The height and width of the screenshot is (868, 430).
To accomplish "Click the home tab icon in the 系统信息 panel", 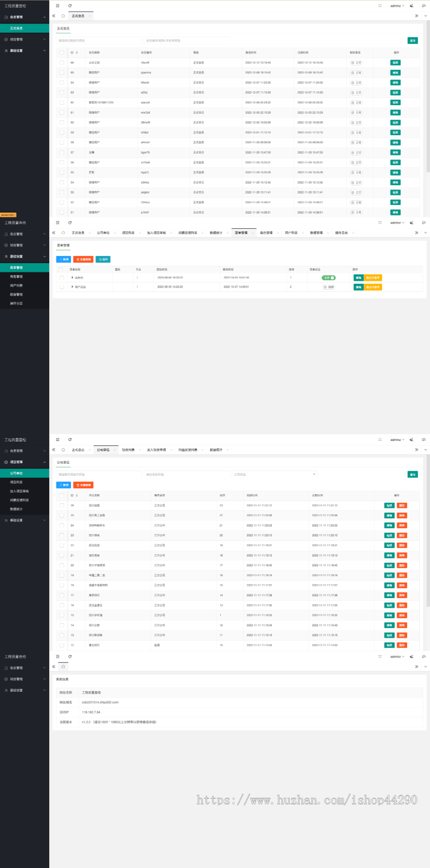I will coord(63,666).
